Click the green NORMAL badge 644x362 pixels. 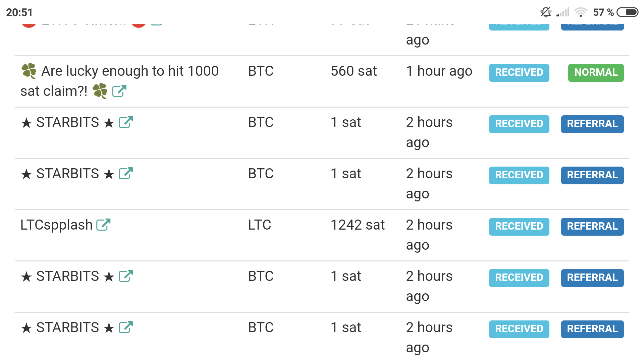[x=596, y=72]
